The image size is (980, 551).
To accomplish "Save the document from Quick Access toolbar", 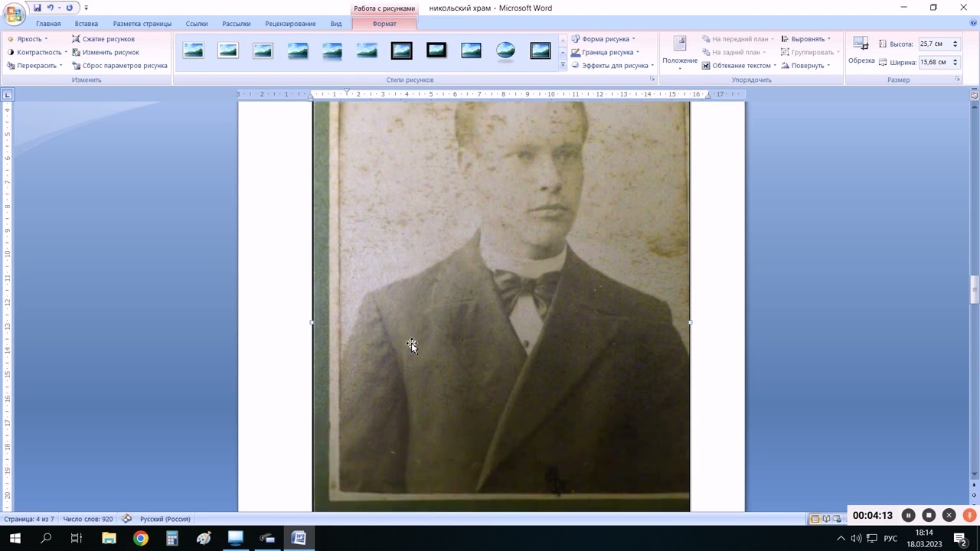I will 37,8.
